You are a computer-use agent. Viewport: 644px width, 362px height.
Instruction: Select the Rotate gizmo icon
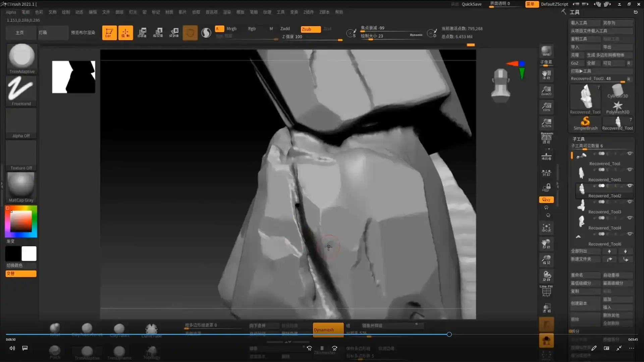[x=174, y=33]
